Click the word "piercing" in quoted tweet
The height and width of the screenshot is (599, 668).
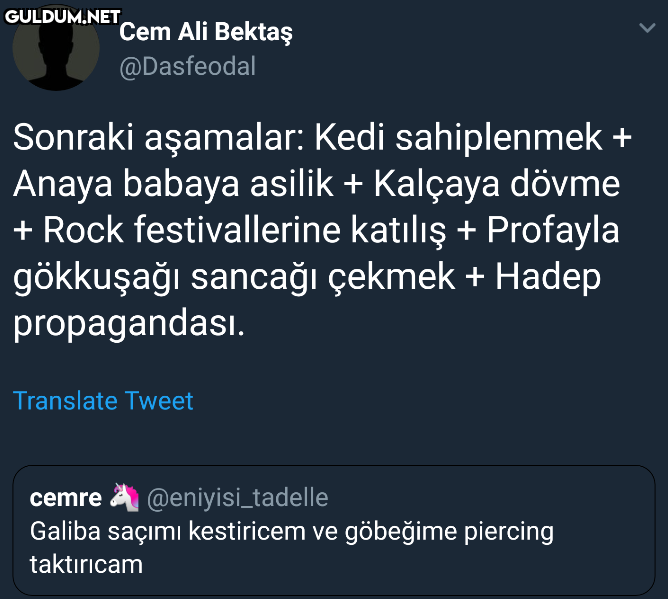tap(508, 530)
